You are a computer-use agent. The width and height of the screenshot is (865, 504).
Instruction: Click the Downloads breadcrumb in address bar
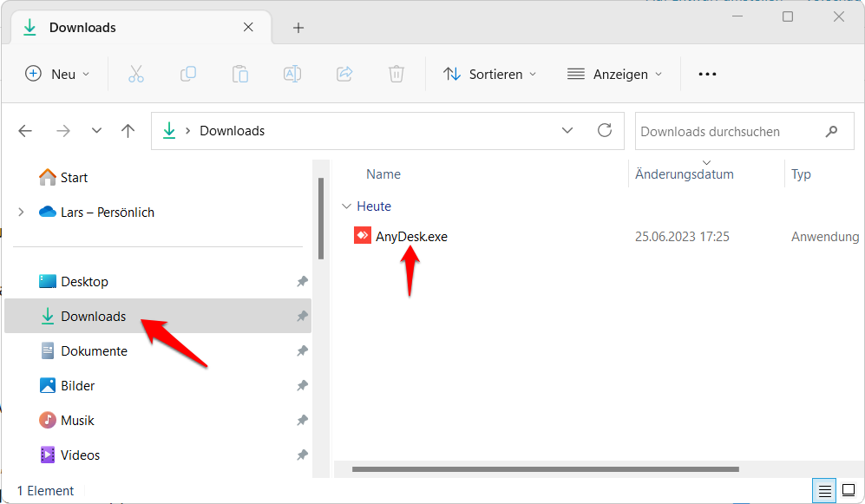[x=233, y=131]
